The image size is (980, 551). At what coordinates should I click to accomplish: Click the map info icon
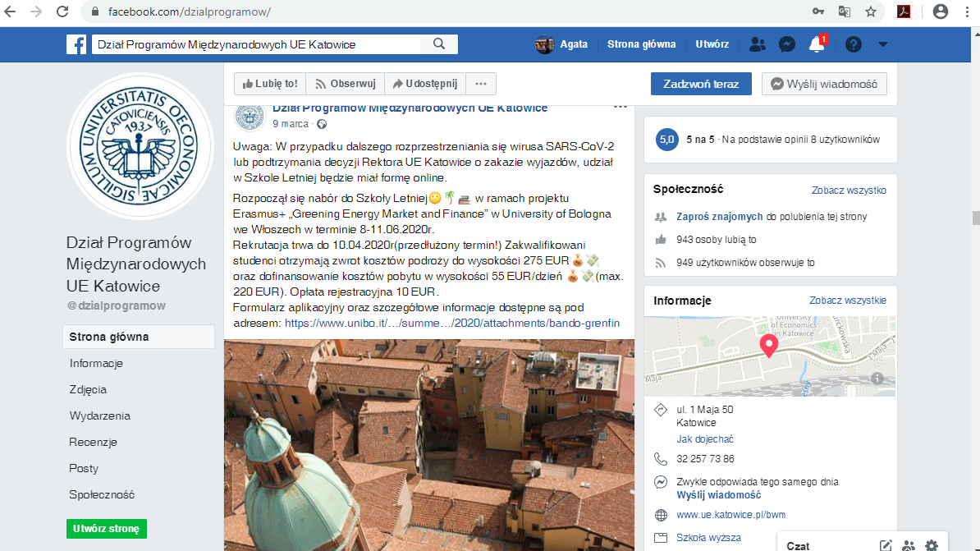(x=877, y=379)
